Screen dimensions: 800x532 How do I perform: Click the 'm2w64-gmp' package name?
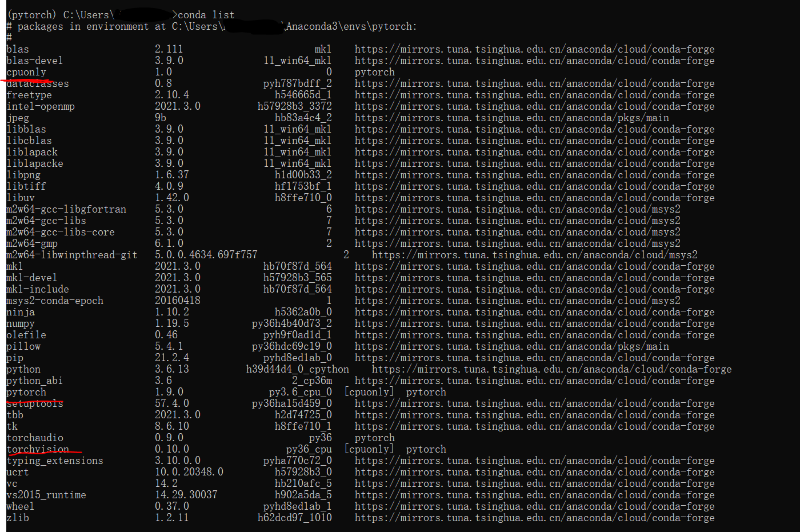click(x=32, y=243)
